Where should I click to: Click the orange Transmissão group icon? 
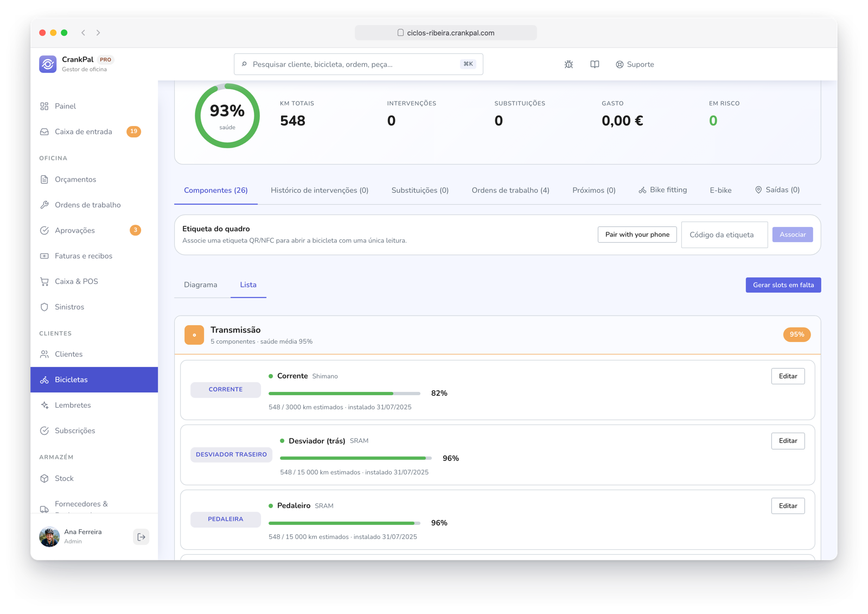click(x=194, y=335)
